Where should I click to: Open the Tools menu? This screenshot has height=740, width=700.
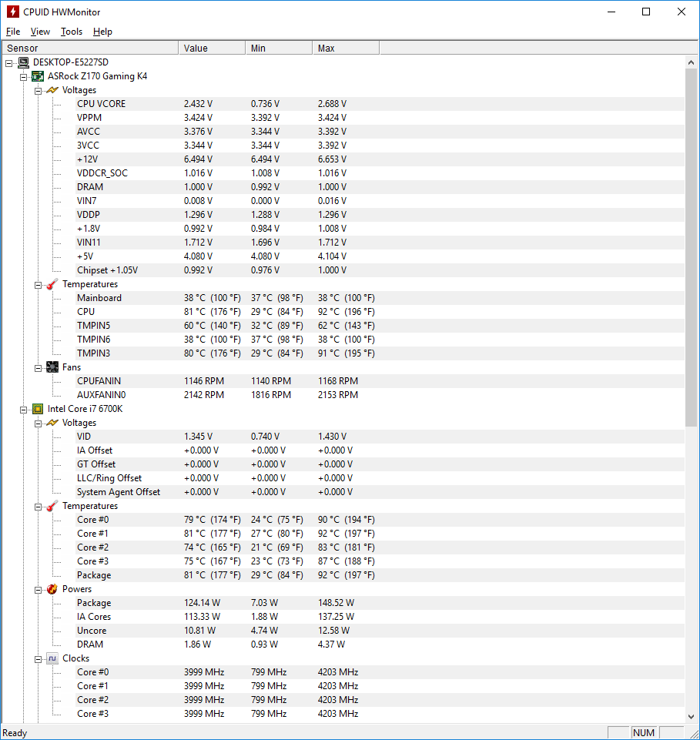(x=72, y=32)
